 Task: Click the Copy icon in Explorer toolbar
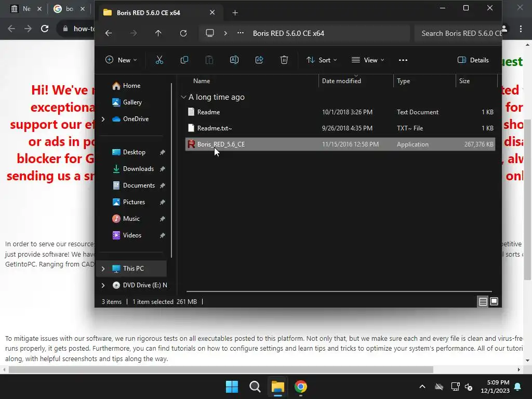point(184,60)
